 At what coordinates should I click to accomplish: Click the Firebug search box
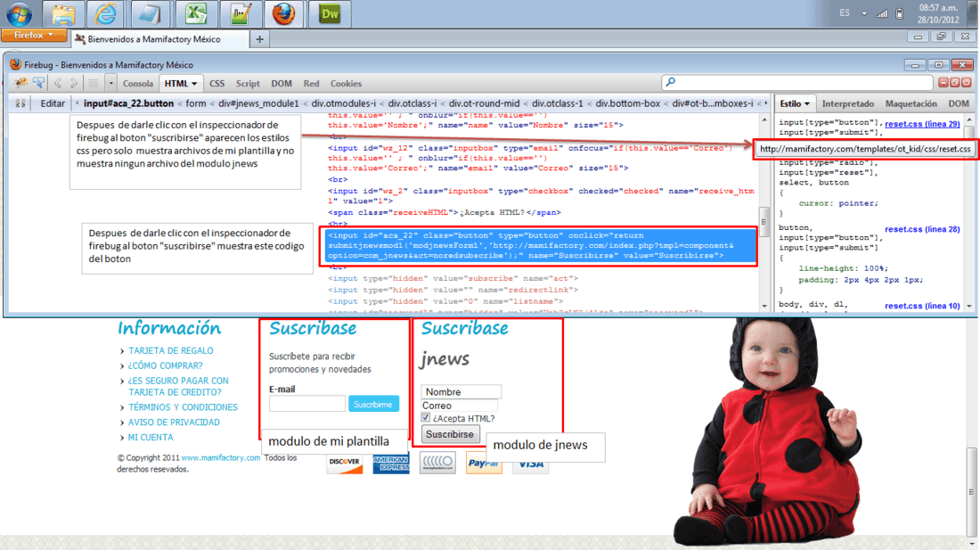[x=796, y=83]
